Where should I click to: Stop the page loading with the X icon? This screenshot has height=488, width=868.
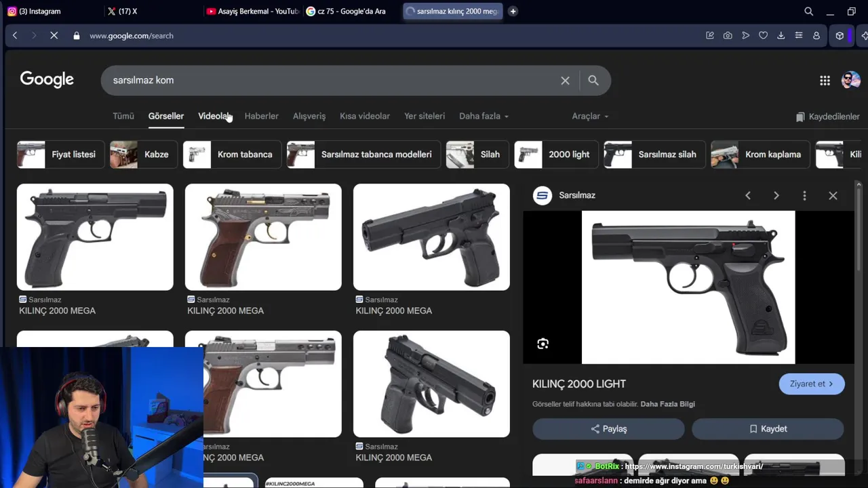54,35
